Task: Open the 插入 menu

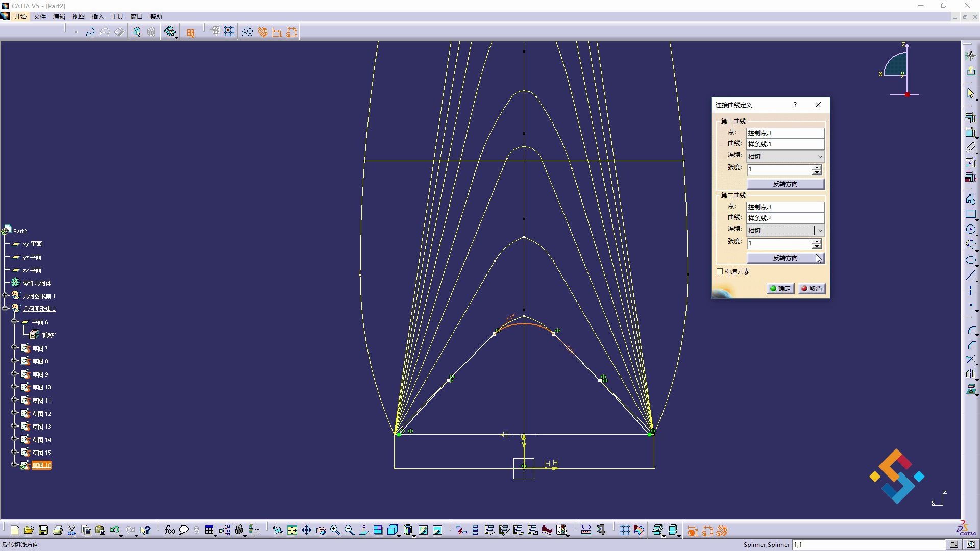Action: 97,17
